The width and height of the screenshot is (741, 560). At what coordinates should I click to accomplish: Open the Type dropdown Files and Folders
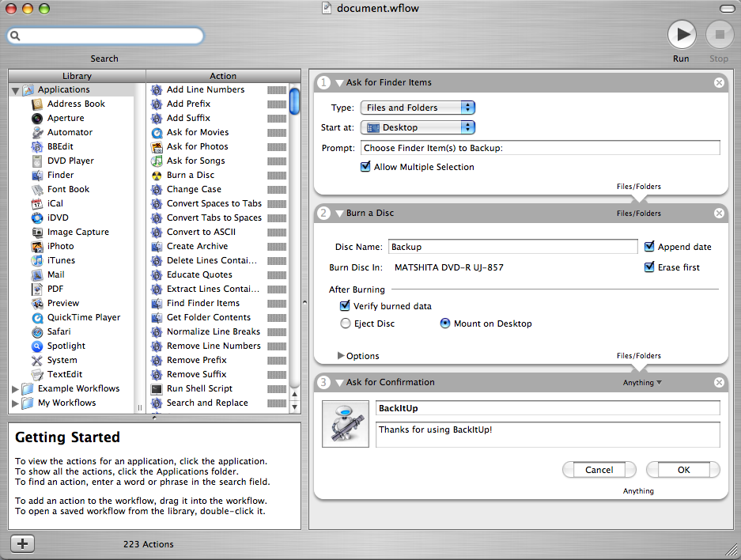point(418,108)
